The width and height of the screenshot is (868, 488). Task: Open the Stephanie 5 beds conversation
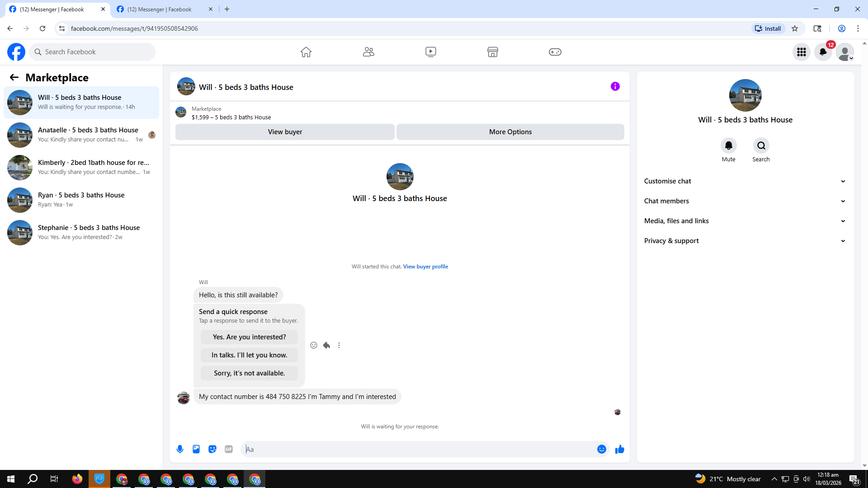pos(81,233)
